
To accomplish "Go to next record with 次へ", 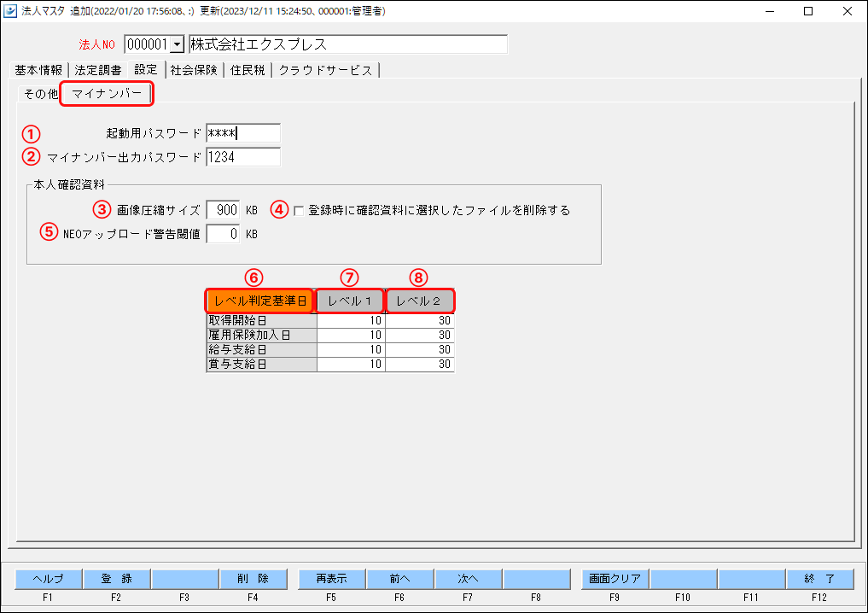I will click(468, 579).
